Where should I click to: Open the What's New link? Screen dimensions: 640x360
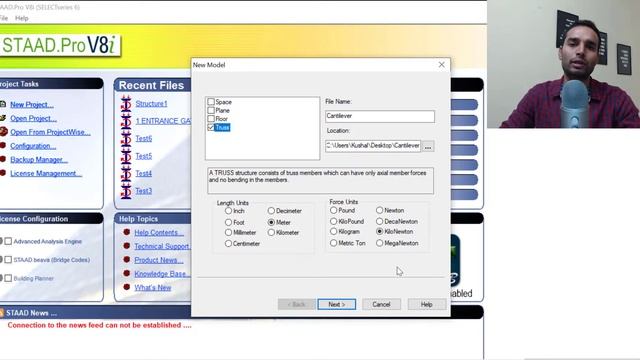coord(153,288)
